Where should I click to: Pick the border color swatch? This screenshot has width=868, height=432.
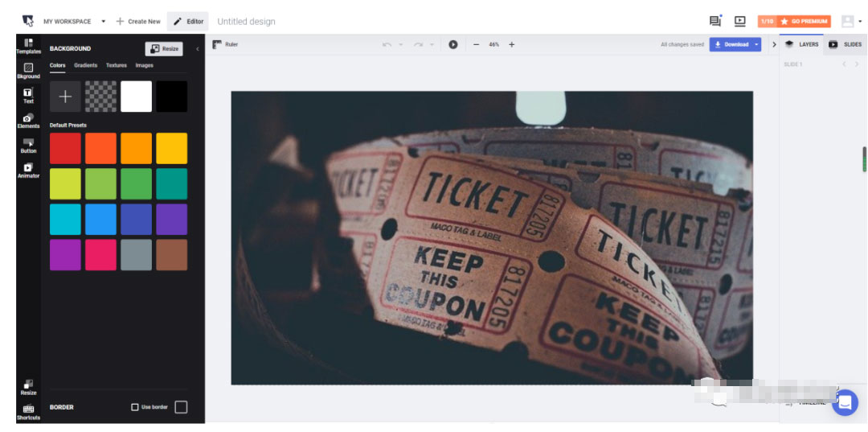tap(181, 407)
